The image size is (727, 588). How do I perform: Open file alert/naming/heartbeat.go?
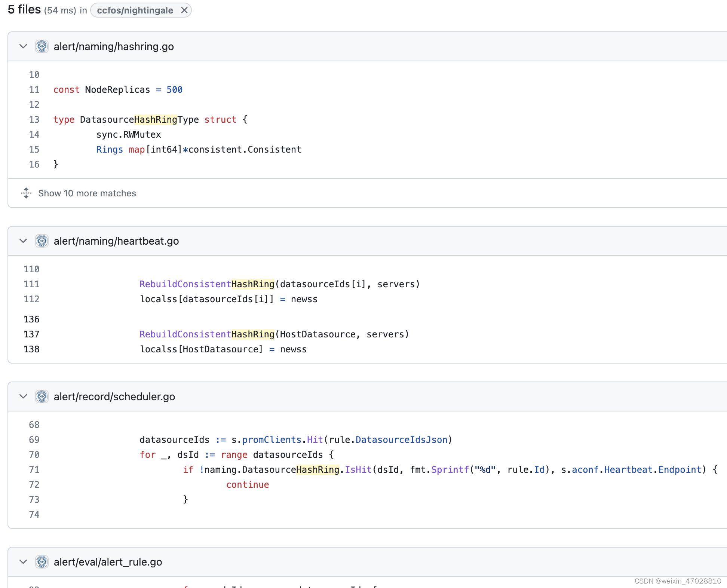[x=116, y=241]
